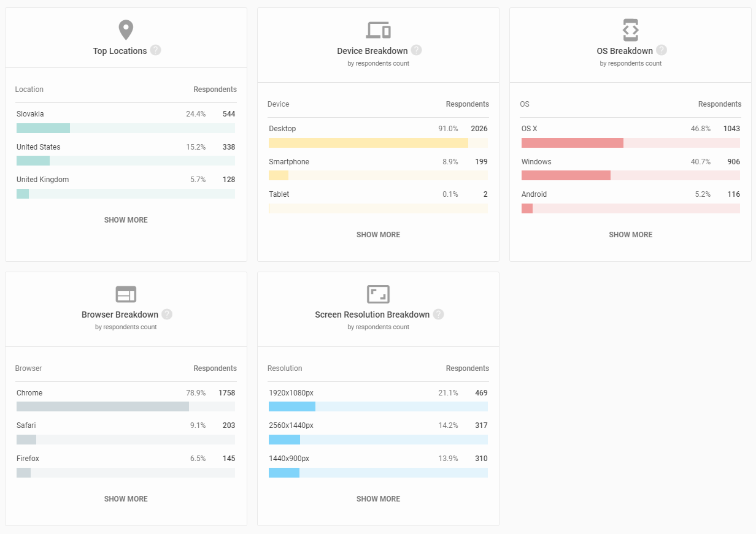Click the Windows respondents progress bar
756x534 pixels.
[631, 175]
